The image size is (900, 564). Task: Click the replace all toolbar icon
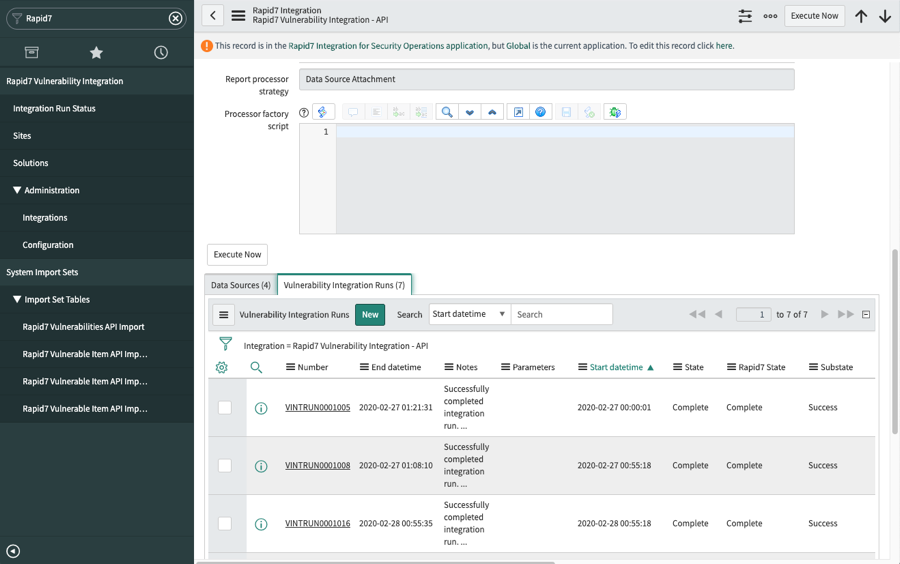pyautogui.click(x=421, y=112)
